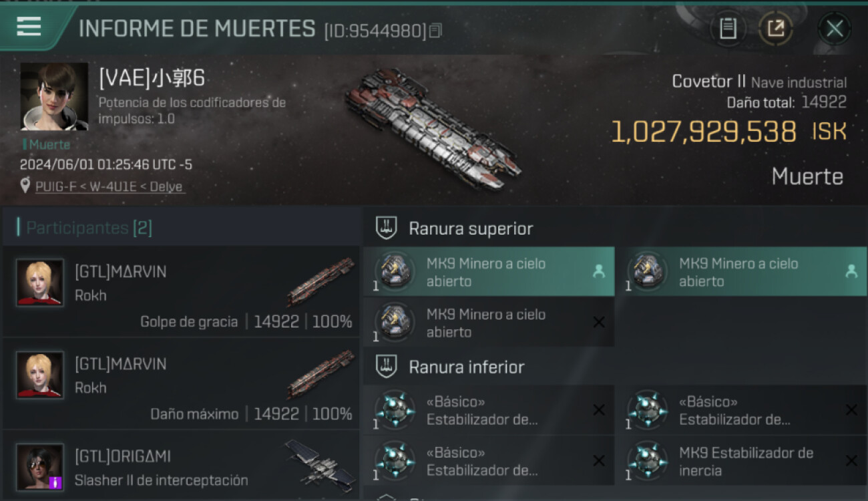The image size is (868, 501).
Task: Select the MK9 Estabilizador de inercia module
Action: tap(741, 461)
